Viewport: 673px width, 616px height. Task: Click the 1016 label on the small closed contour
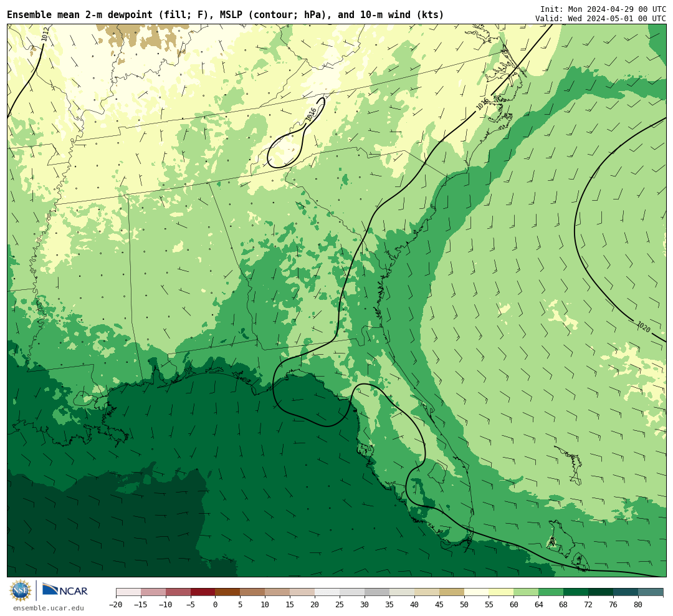pos(311,114)
